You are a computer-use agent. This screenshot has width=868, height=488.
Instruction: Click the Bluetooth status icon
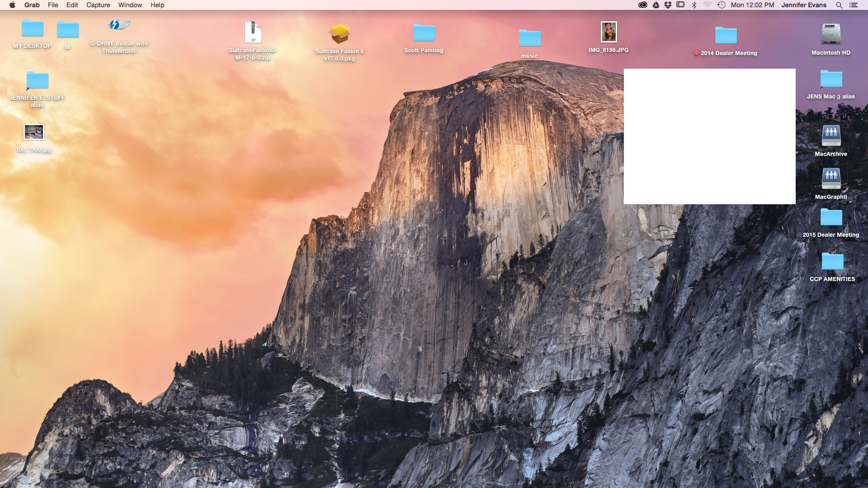694,5
